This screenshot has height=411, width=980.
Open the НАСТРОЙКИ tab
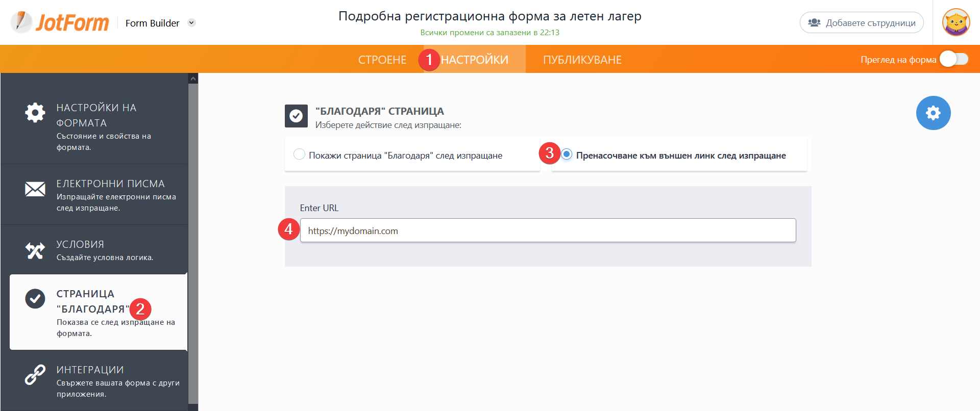[x=475, y=60]
